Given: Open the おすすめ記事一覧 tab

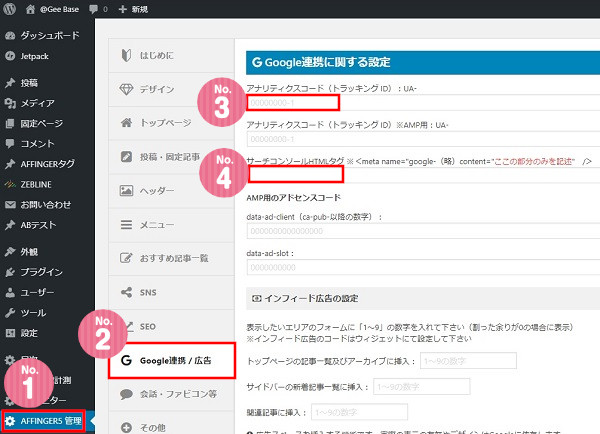Looking at the screenshot, I should [x=171, y=258].
